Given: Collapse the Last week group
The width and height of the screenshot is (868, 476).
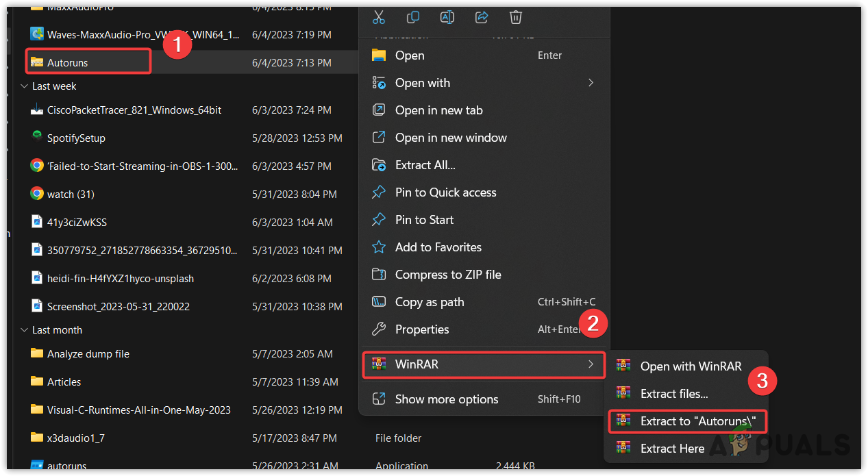Looking at the screenshot, I should 24,86.
